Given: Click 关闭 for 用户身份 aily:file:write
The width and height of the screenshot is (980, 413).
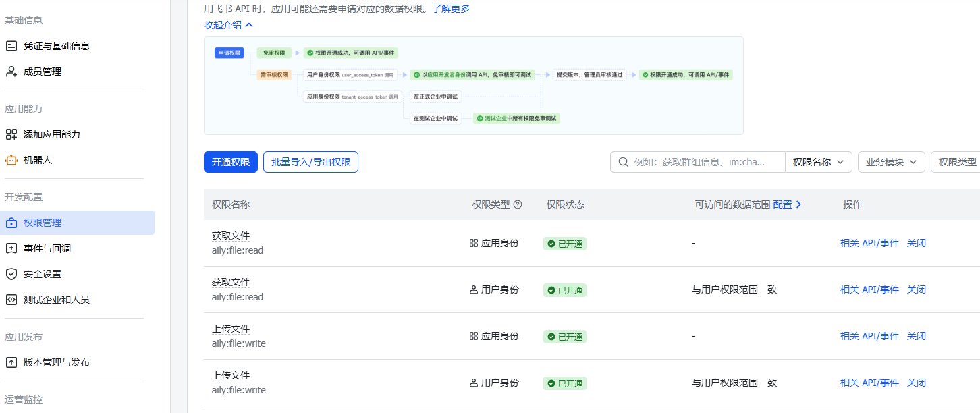Looking at the screenshot, I should pyautogui.click(x=917, y=383).
